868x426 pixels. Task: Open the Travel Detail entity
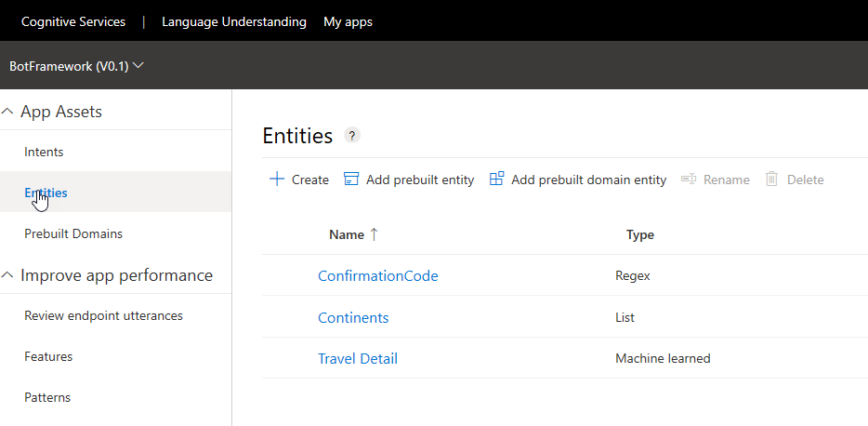pos(358,358)
